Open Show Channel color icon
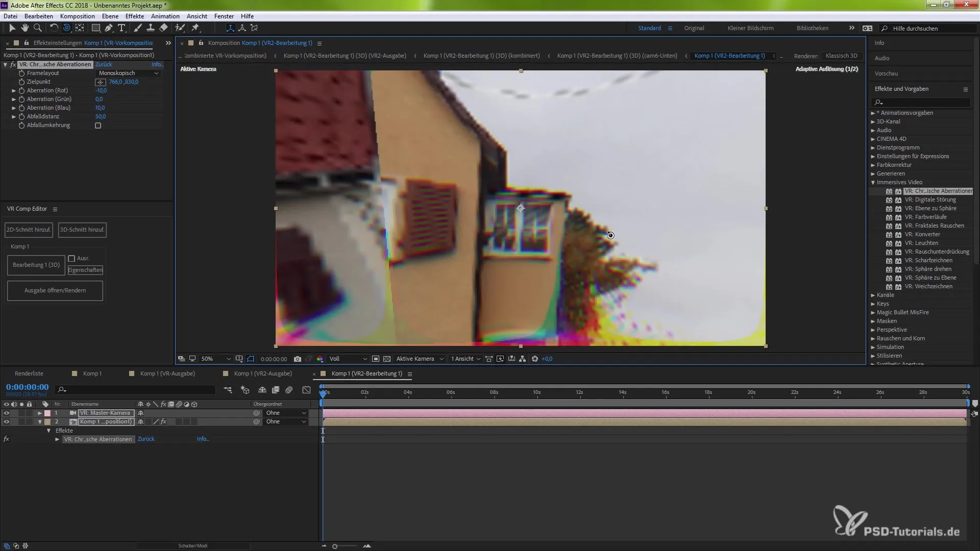 click(320, 359)
